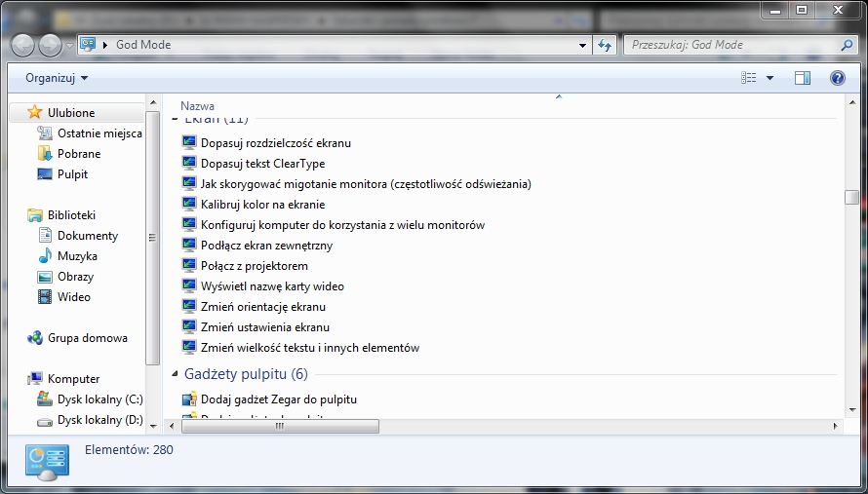The width and height of the screenshot is (868, 494).
Task: Open Dysk lokalny (C:)
Action: click(x=100, y=399)
